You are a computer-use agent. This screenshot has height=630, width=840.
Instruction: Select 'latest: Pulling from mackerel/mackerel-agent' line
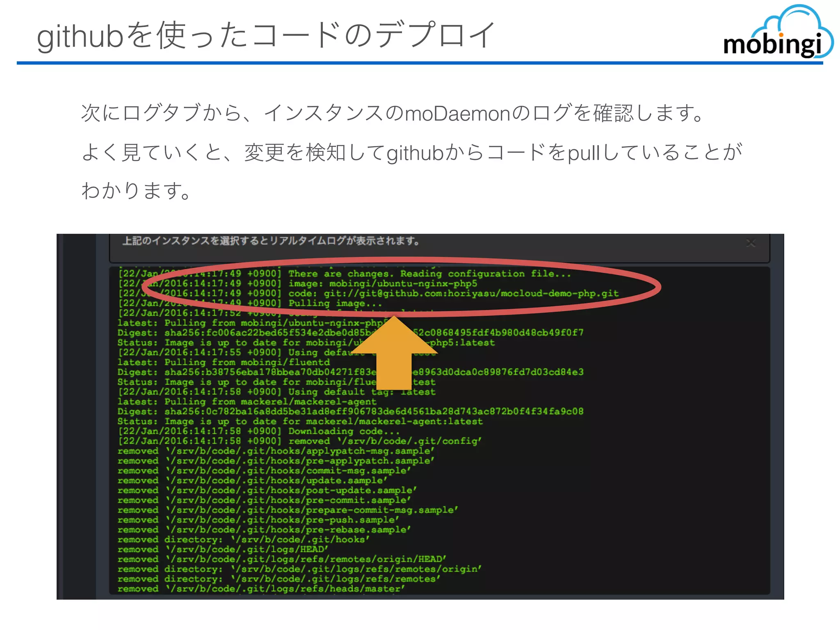[x=247, y=402]
